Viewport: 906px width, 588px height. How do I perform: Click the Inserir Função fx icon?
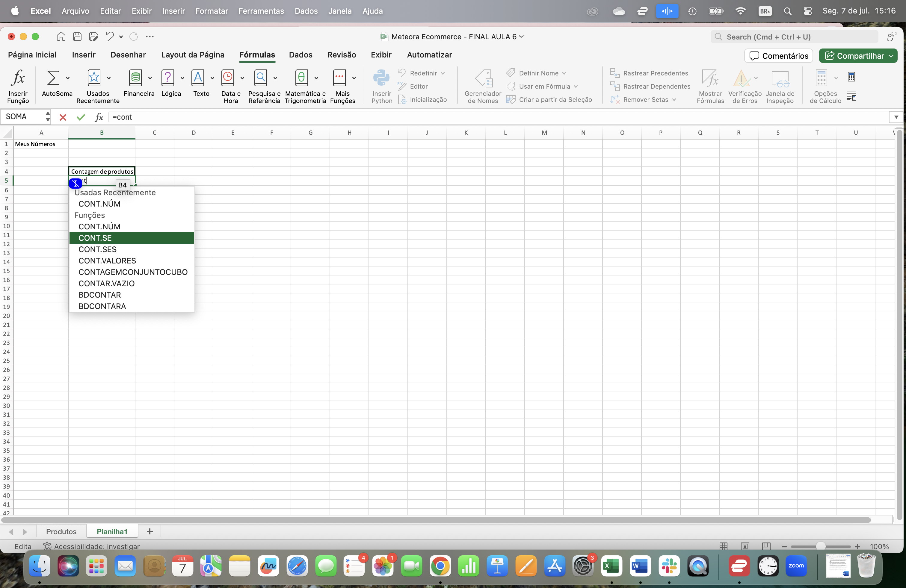click(18, 78)
